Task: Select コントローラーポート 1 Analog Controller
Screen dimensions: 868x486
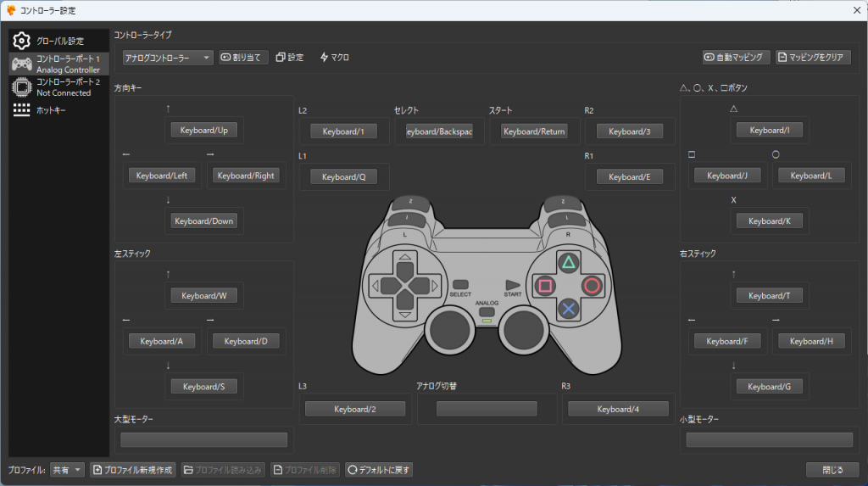Action: pos(58,64)
